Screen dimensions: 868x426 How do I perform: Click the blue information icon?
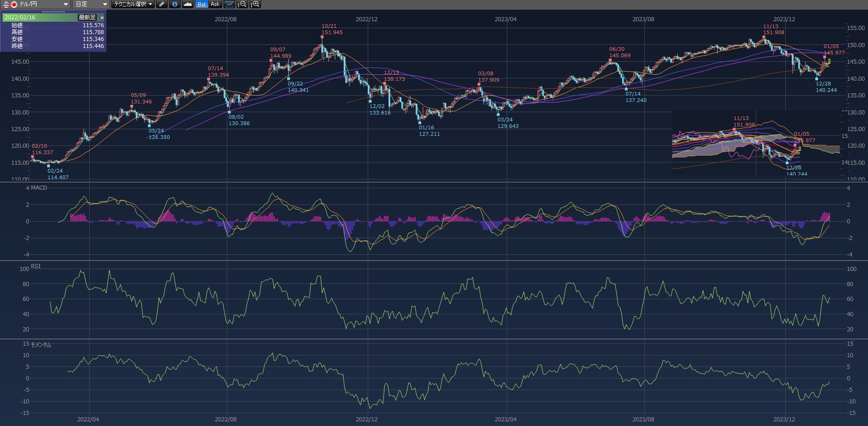[x=175, y=4]
